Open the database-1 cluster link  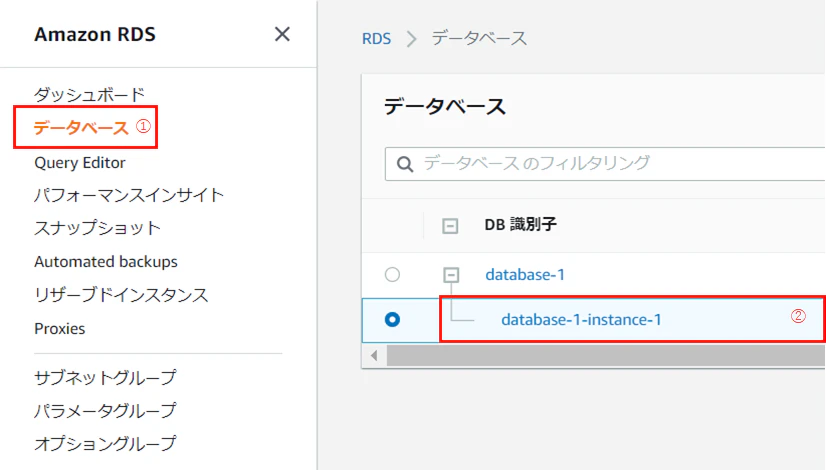[x=525, y=275]
